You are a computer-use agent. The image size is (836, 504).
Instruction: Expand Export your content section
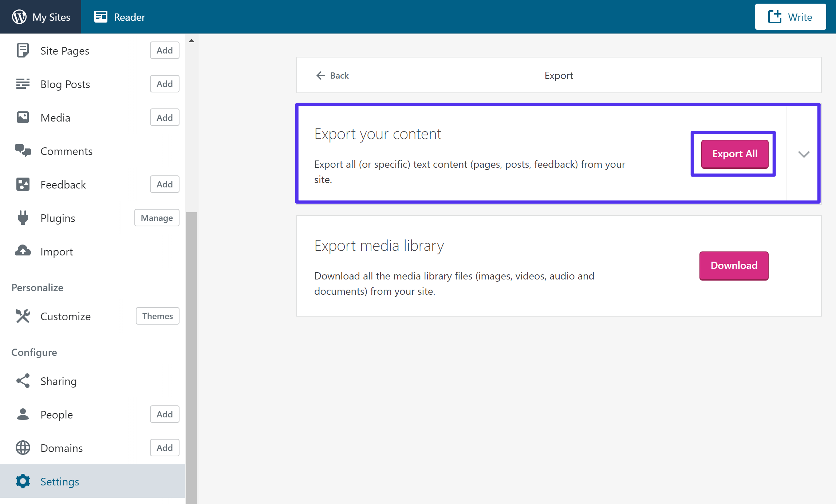(x=804, y=155)
